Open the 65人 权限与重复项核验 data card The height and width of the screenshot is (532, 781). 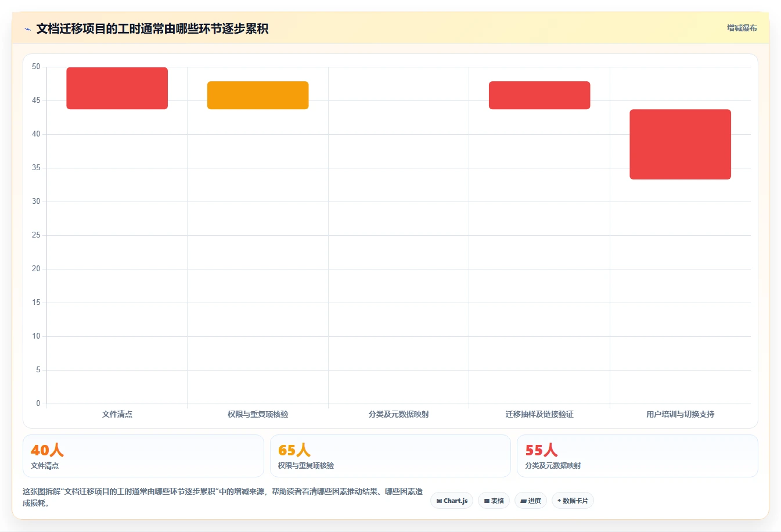point(390,456)
